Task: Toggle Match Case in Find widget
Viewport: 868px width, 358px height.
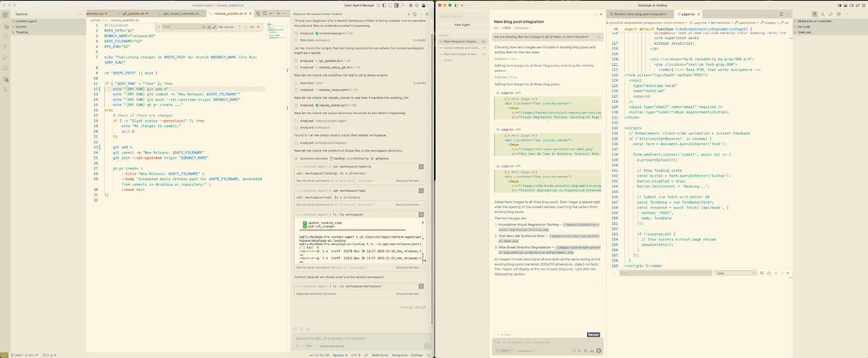Action: pyautogui.click(x=203, y=27)
